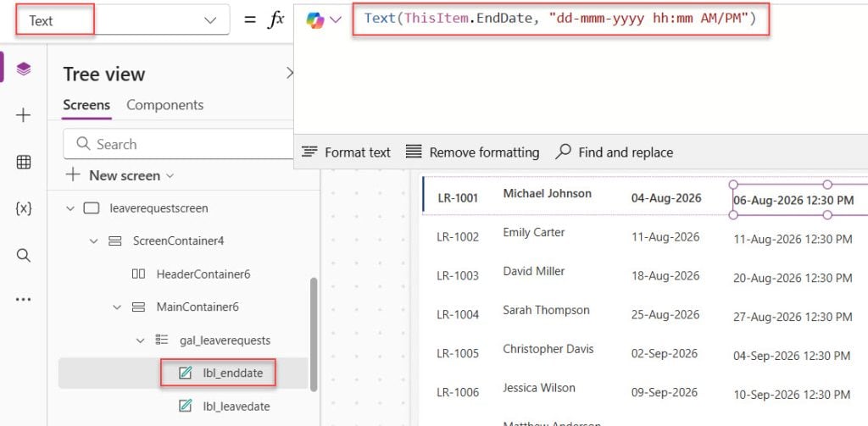The image size is (868, 426).
Task: Click the 04-Aug-2026 date
Action: (666, 198)
